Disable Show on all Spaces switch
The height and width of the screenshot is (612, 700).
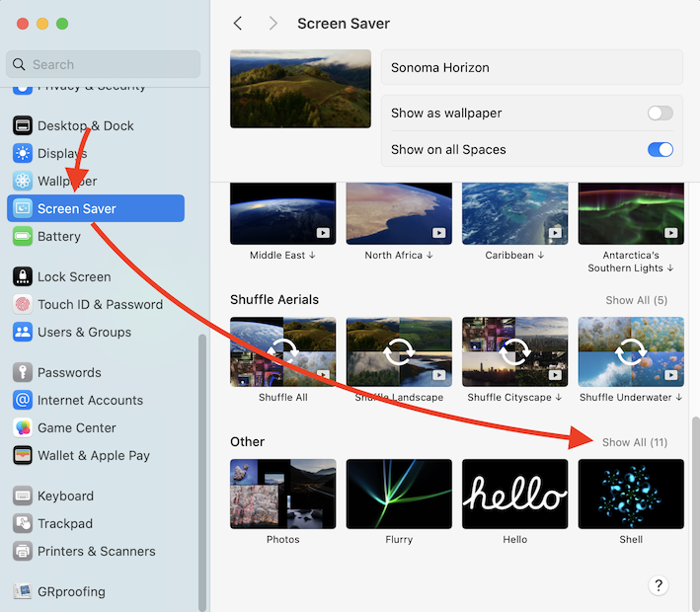coord(661,149)
